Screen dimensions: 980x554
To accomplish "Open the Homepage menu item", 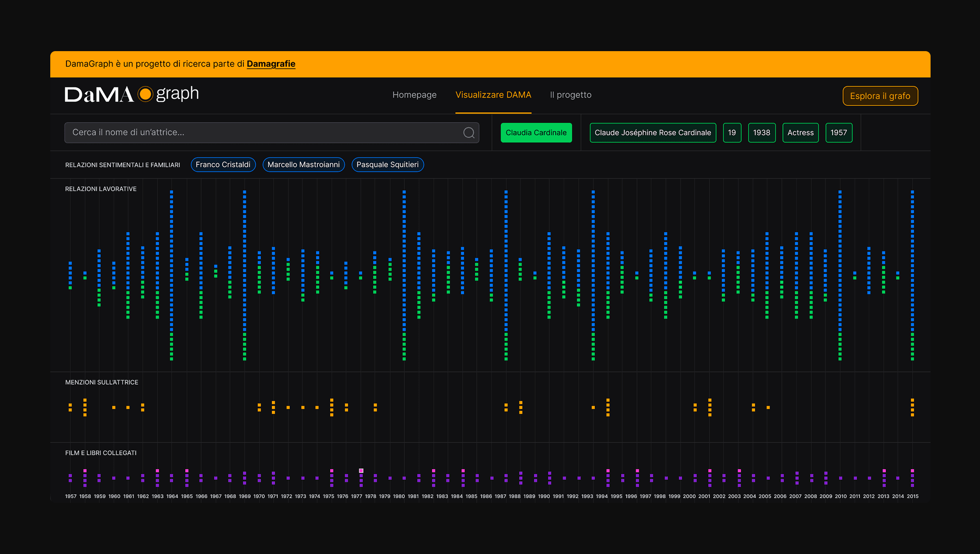I will click(414, 95).
